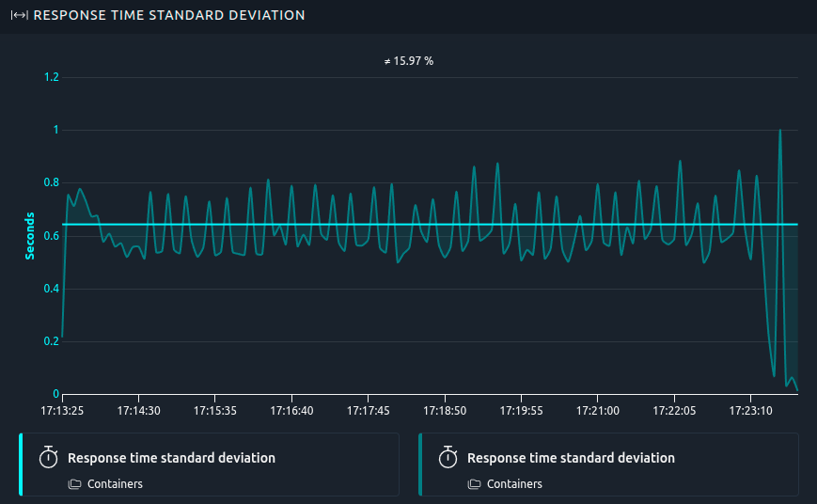Click folder icon in bright cyan legend card
The width and height of the screenshot is (817, 504).
point(75,484)
